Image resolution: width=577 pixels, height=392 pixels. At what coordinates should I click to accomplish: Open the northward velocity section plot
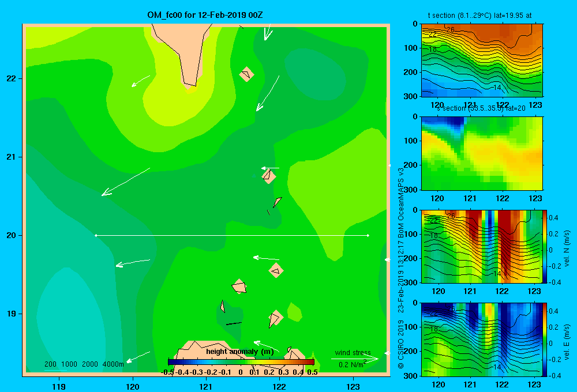(x=482, y=246)
